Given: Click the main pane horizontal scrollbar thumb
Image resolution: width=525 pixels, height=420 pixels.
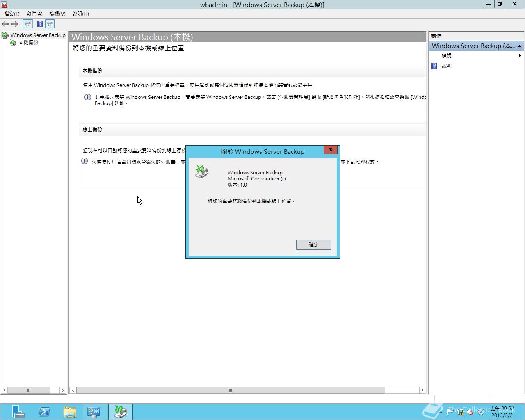Looking at the screenshot, I should pyautogui.click(x=231, y=390).
